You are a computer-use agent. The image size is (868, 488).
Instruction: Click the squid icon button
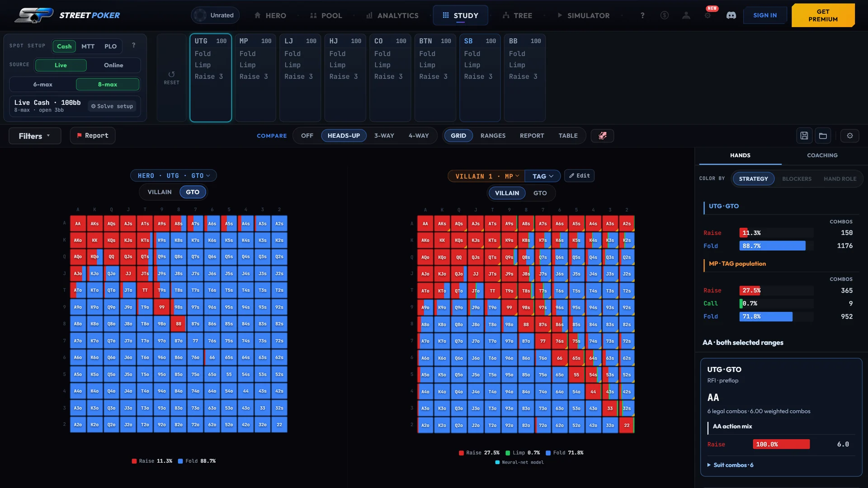(x=602, y=136)
